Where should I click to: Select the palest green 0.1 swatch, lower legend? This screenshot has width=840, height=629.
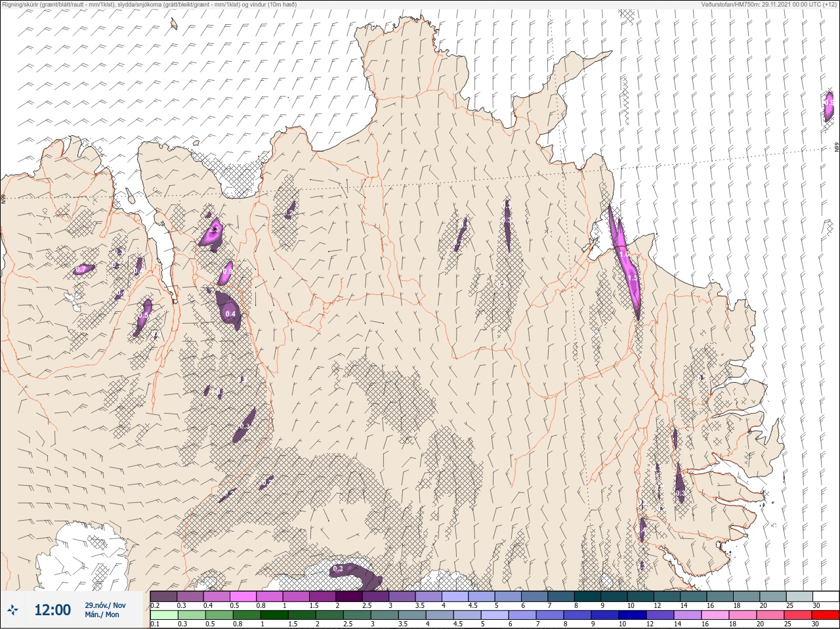[164, 615]
